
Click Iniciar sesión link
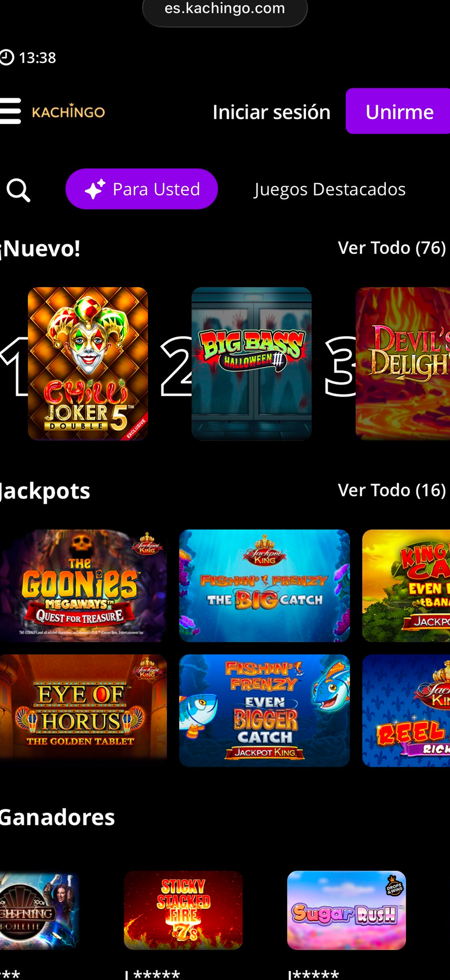click(x=271, y=112)
